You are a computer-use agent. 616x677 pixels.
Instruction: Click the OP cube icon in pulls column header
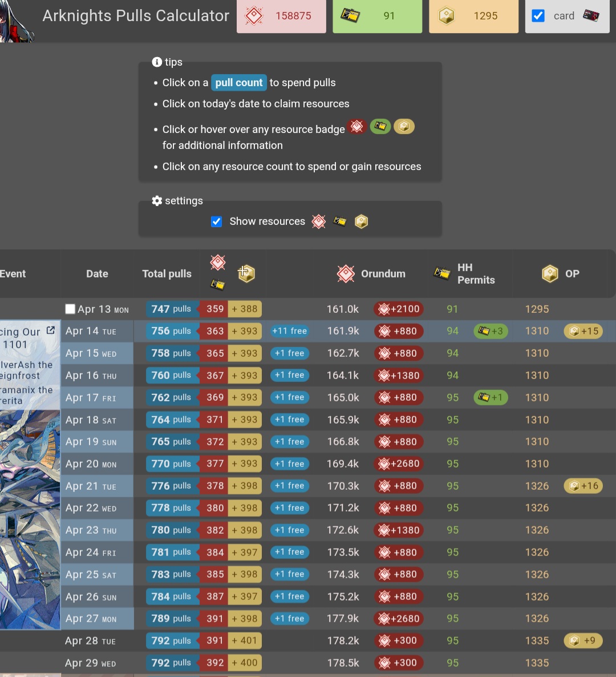(x=246, y=274)
